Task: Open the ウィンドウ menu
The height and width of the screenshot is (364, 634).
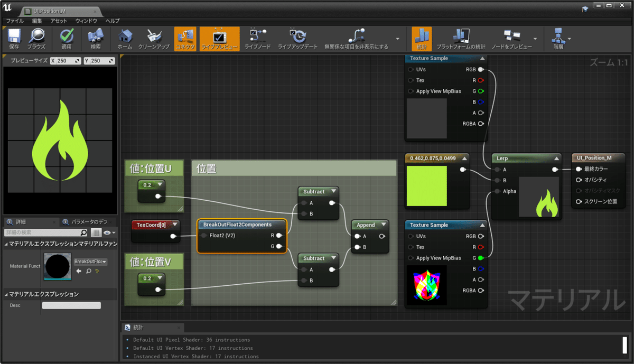Action: [x=86, y=21]
